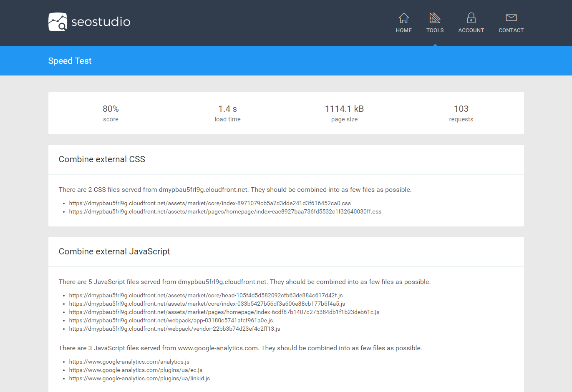Open the CONTACT menu label
This screenshot has height=392, width=572.
pos(511,30)
